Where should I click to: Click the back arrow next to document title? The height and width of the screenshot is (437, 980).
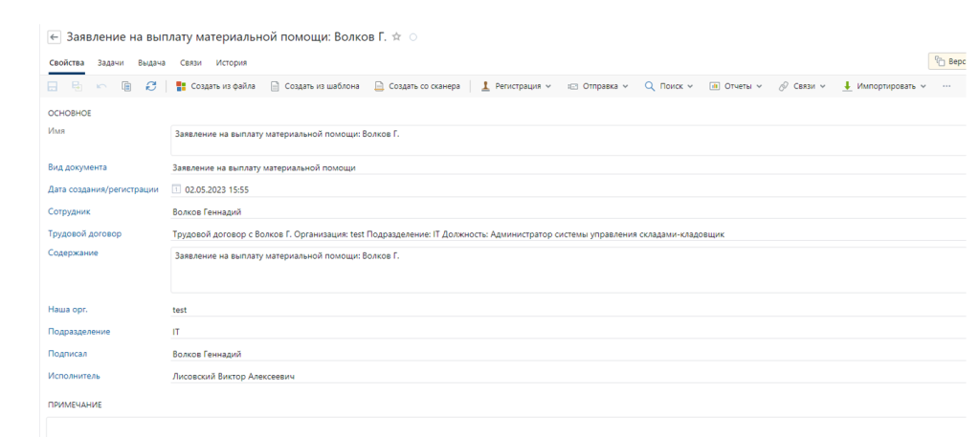tap(54, 37)
